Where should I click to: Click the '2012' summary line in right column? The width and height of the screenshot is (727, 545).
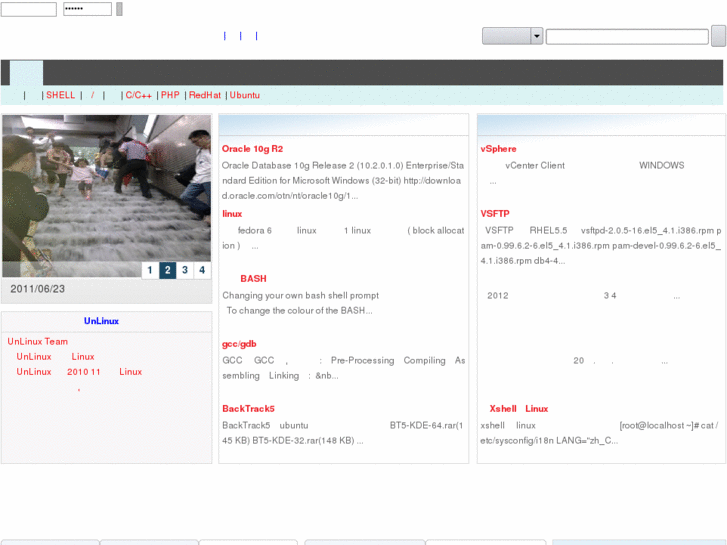(584, 295)
